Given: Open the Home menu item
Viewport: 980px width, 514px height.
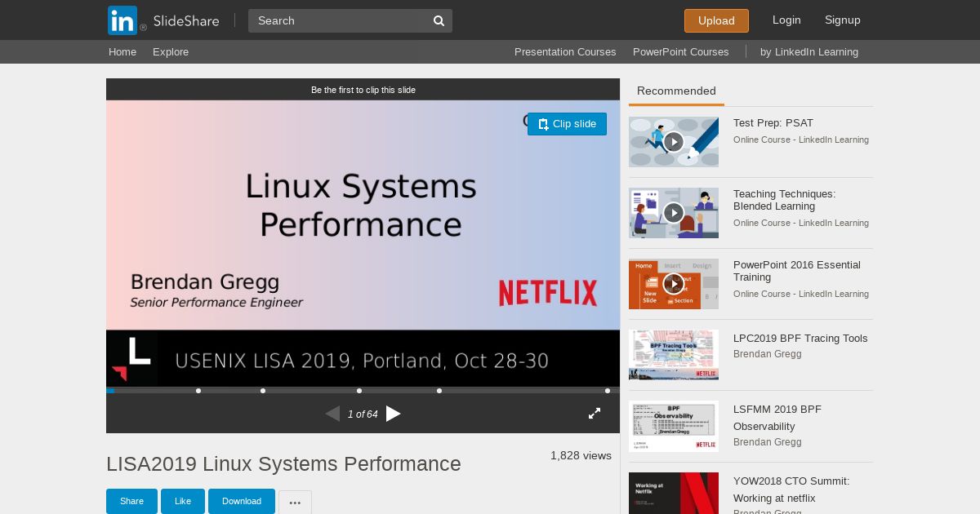Looking at the screenshot, I should (x=122, y=52).
